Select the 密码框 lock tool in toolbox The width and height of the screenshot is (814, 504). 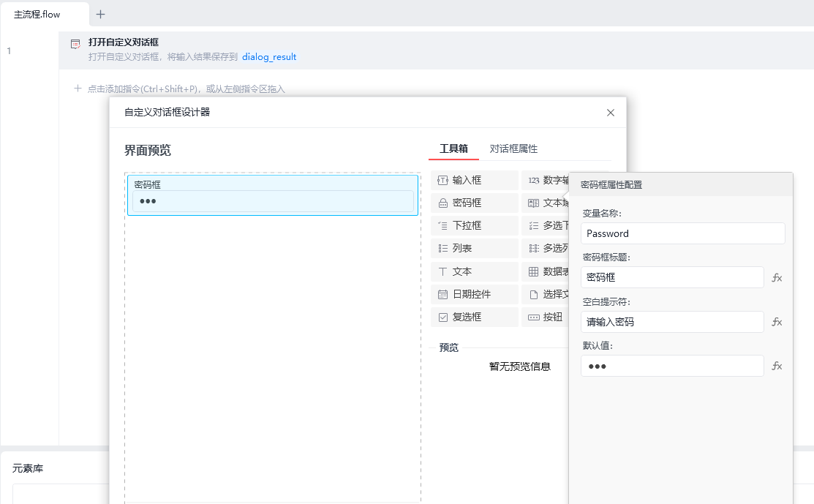tap(474, 203)
